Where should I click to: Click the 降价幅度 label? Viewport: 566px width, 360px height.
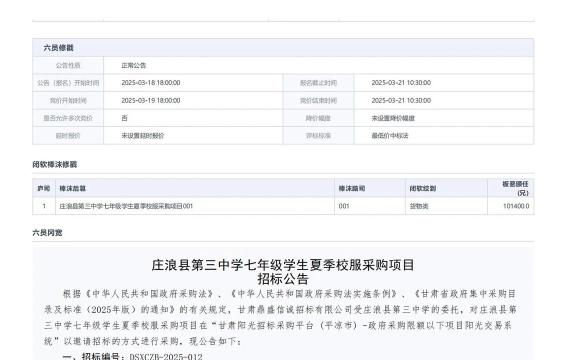pyautogui.click(x=318, y=118)
